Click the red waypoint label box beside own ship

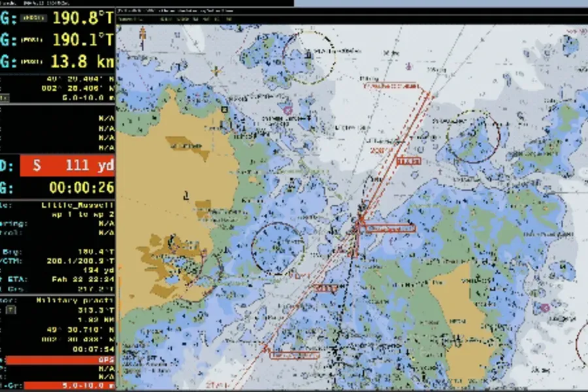tap(391, 229)
